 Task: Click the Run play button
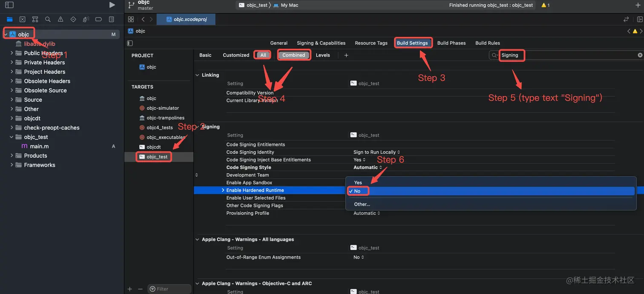pos(112,5)
